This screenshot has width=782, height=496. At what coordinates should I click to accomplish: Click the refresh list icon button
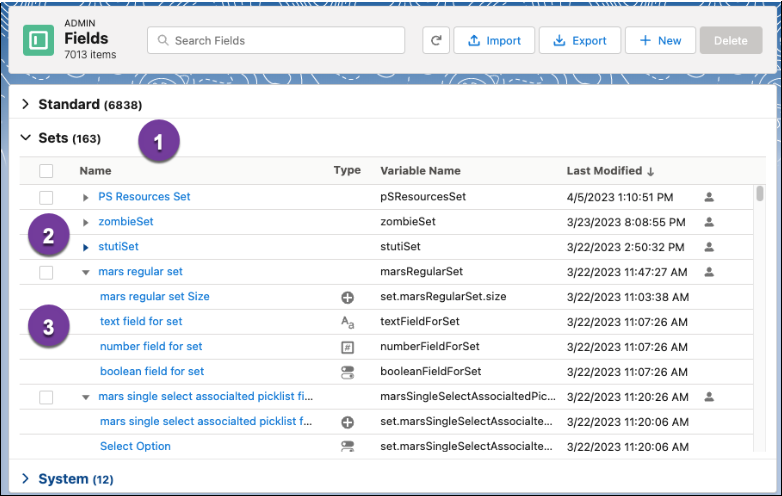click(x=436, y=40)
